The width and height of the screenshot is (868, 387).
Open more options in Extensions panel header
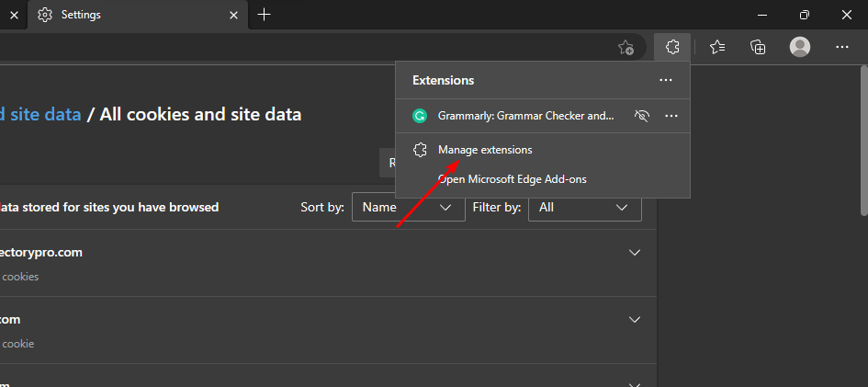point(666,80)
